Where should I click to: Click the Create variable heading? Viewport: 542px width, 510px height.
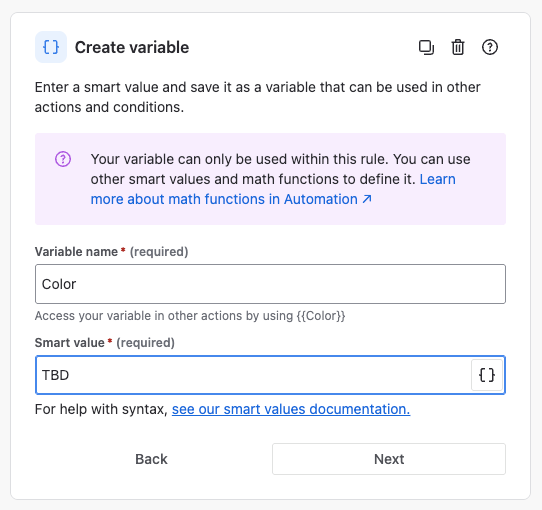(x=132, y=47)
